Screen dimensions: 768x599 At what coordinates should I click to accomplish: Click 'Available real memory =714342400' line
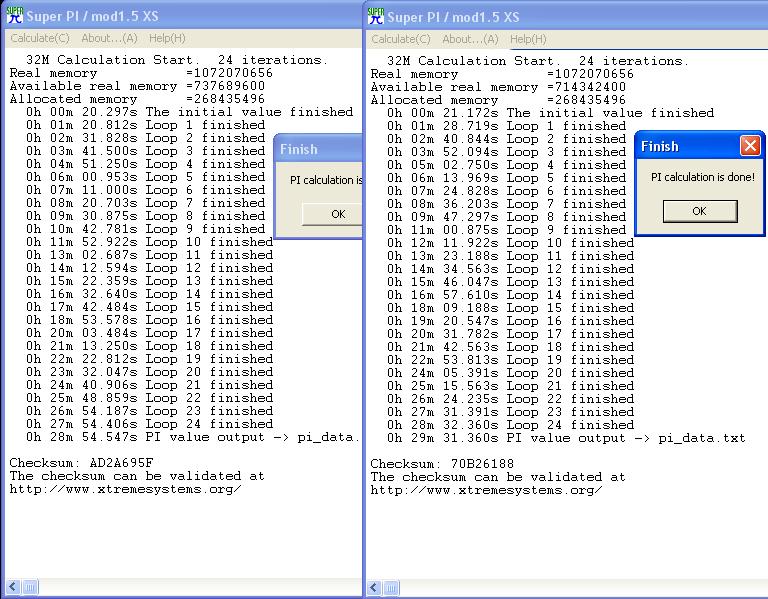pos(498,87)
